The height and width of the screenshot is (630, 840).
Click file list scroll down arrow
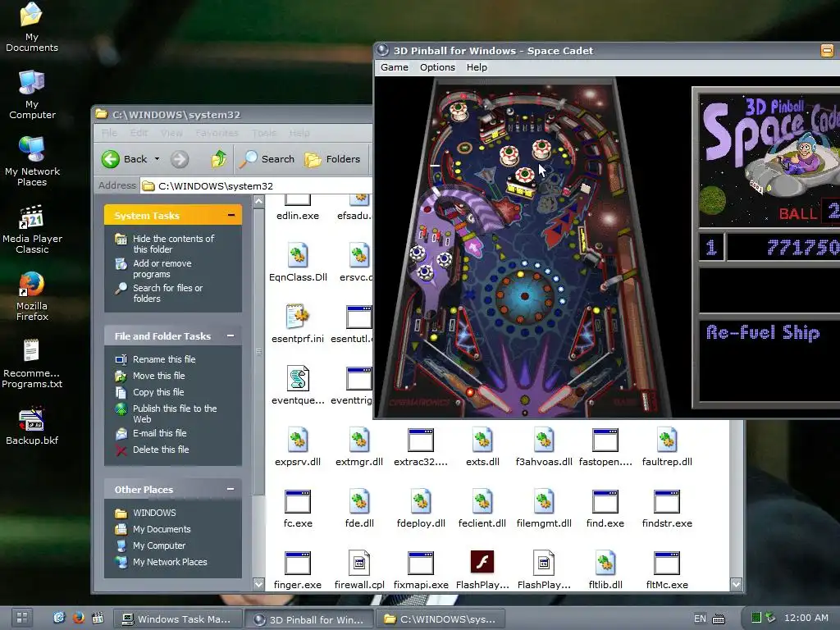point(736,584)
